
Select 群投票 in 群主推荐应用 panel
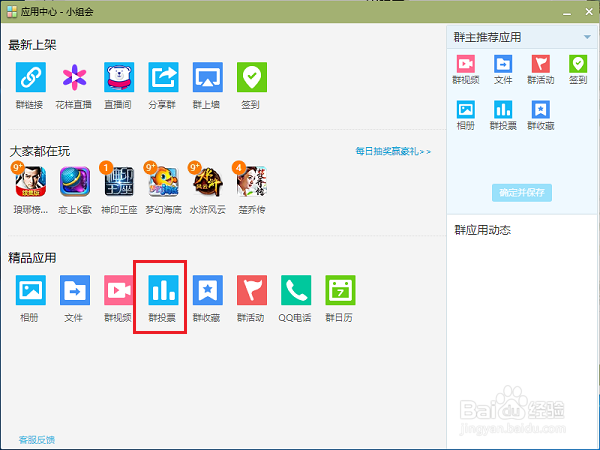tap(503, 109)
